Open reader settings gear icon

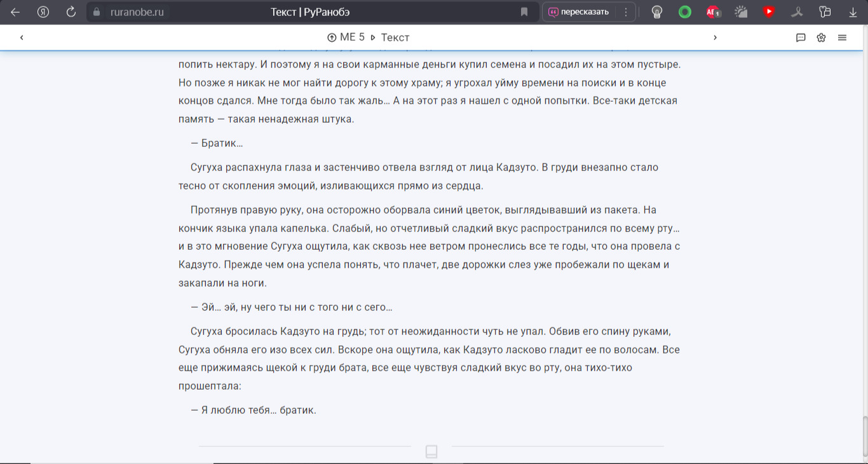tap(821, 38)
